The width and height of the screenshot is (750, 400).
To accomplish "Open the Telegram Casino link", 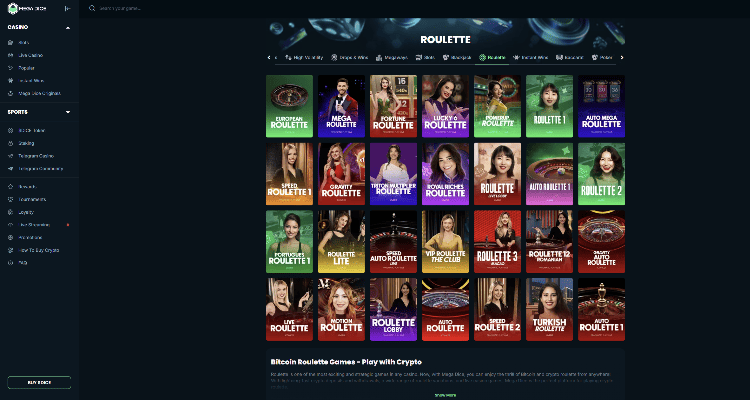I will (36, 156).
